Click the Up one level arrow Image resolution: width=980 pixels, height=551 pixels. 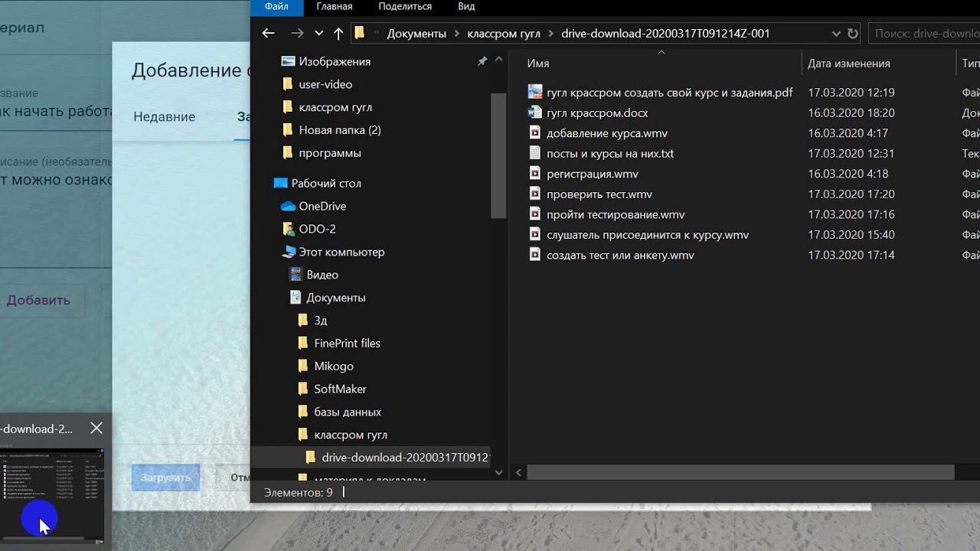[x=338, y=33]
